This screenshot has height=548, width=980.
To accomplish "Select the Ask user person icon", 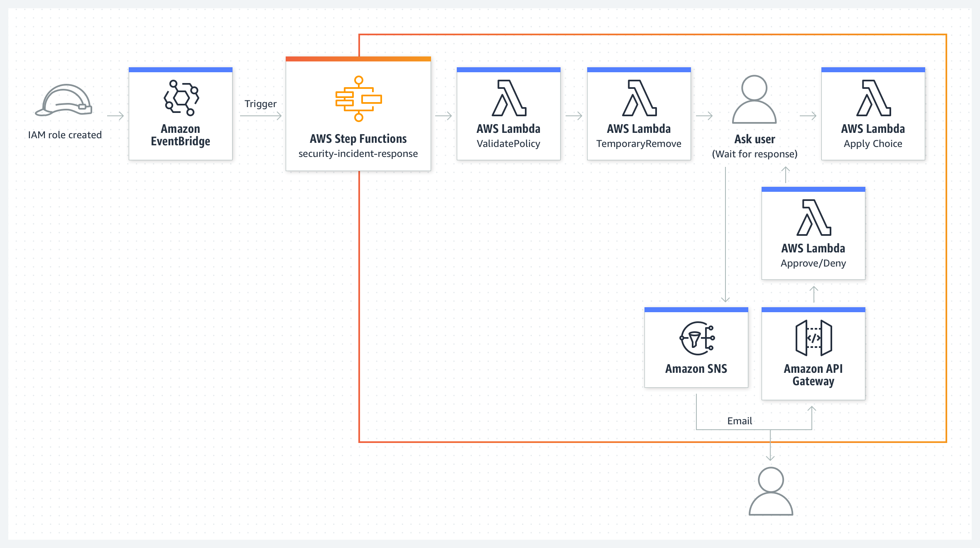I will point(754,100).
